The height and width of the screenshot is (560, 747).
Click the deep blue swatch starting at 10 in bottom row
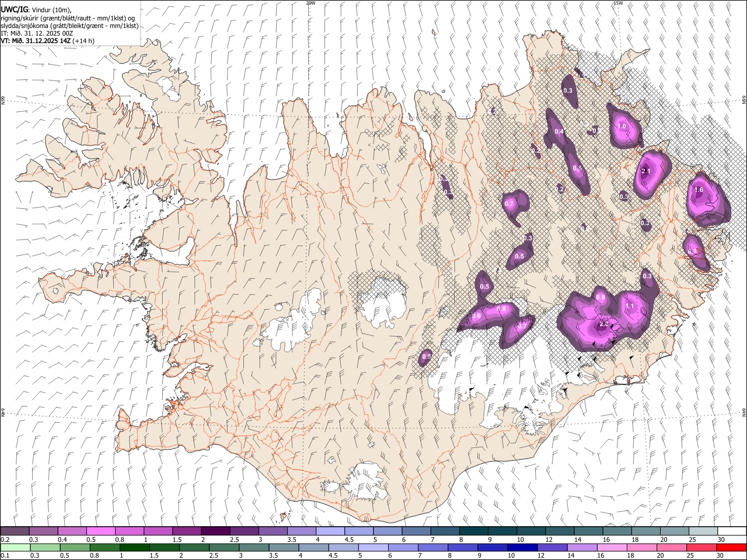click(x=522, y=548)
